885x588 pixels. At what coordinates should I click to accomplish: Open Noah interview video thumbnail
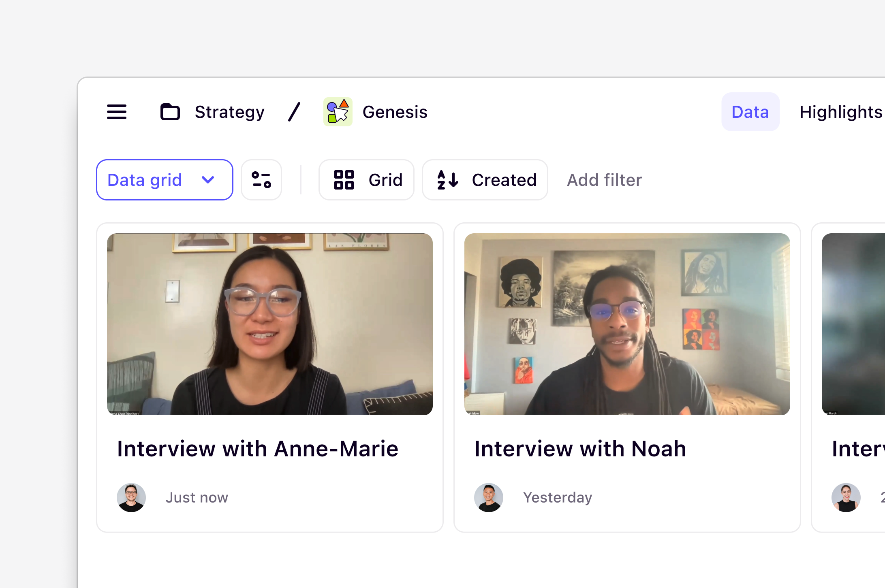[627, 324]
